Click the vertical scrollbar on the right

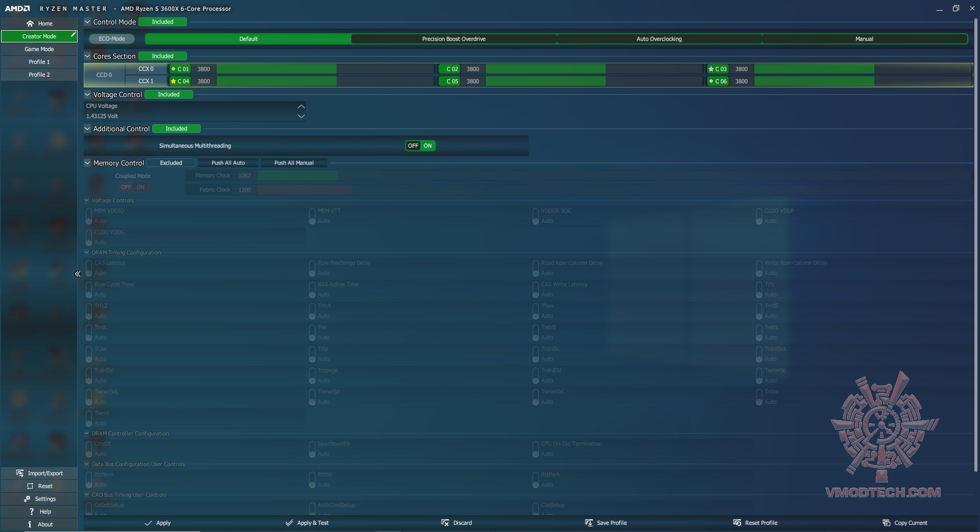976,245
